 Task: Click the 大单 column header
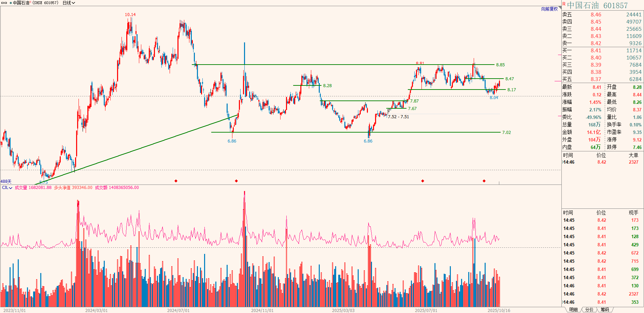click(633, 155)
